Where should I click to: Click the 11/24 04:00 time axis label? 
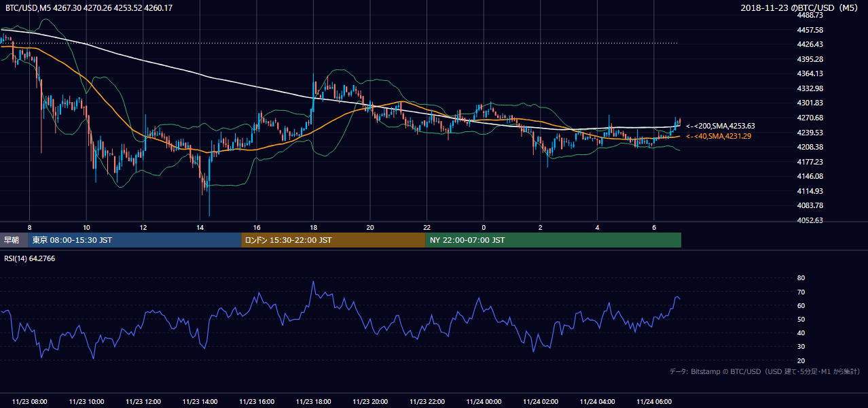click(x=597, y=401)
